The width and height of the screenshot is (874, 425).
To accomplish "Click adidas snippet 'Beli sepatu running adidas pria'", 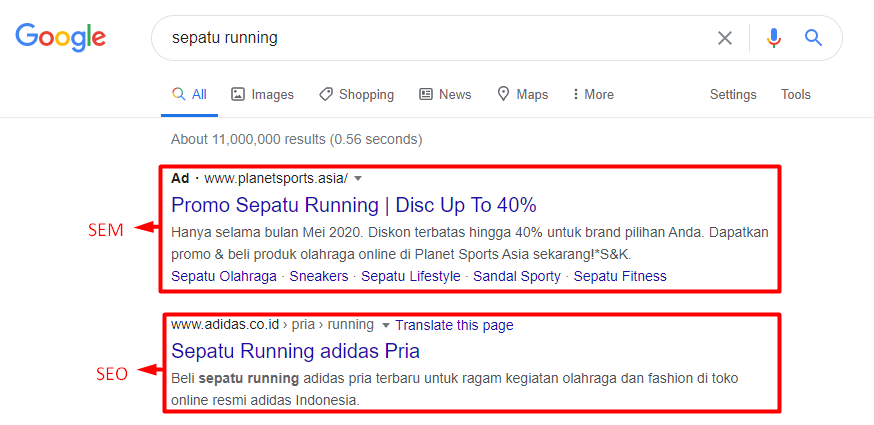I will (x=454, y=389).
